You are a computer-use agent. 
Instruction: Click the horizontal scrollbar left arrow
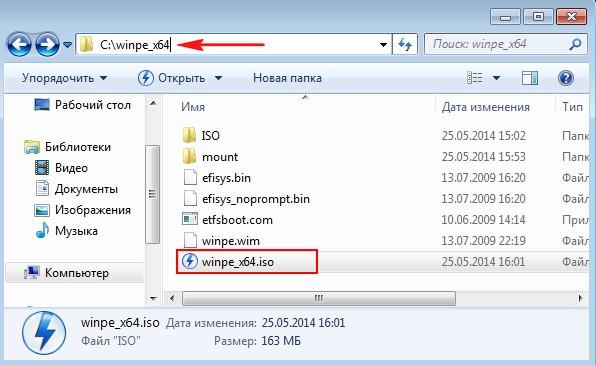click(x=172, y=298)
